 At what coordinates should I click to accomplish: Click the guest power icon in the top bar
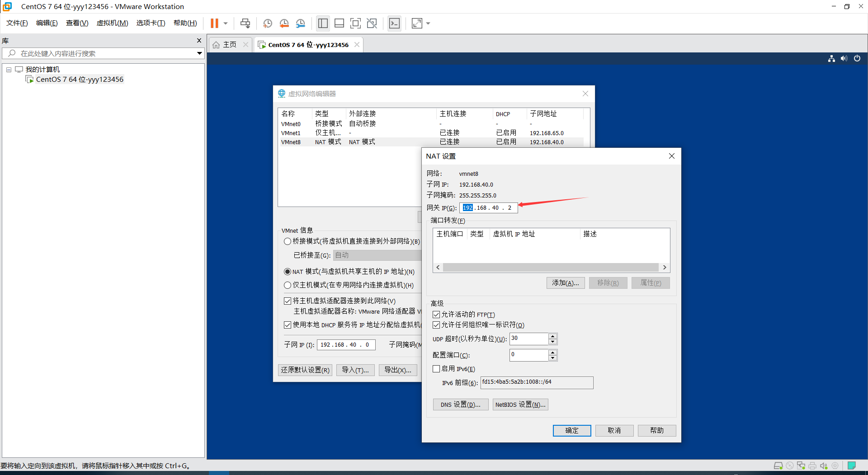[857, 58]
